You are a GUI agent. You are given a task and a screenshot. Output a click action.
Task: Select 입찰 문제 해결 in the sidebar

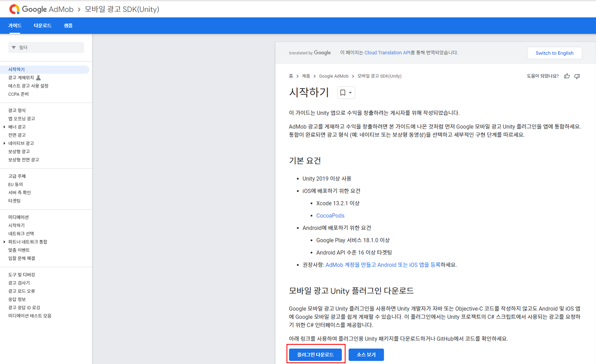coord(22,258)
